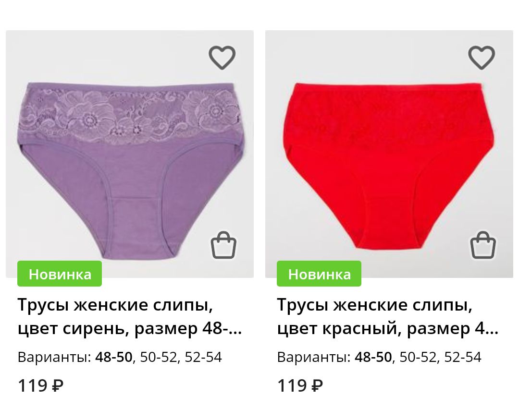Select size 48-50 for lilac slips
Screen dimensions: 519x420
(x=113, y=357)
